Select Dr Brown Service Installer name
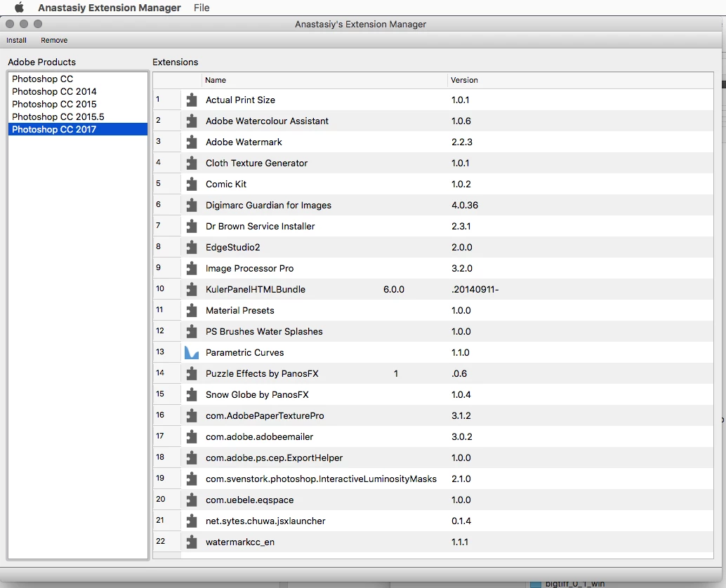The image size is (726, 588). pos(260,226)
